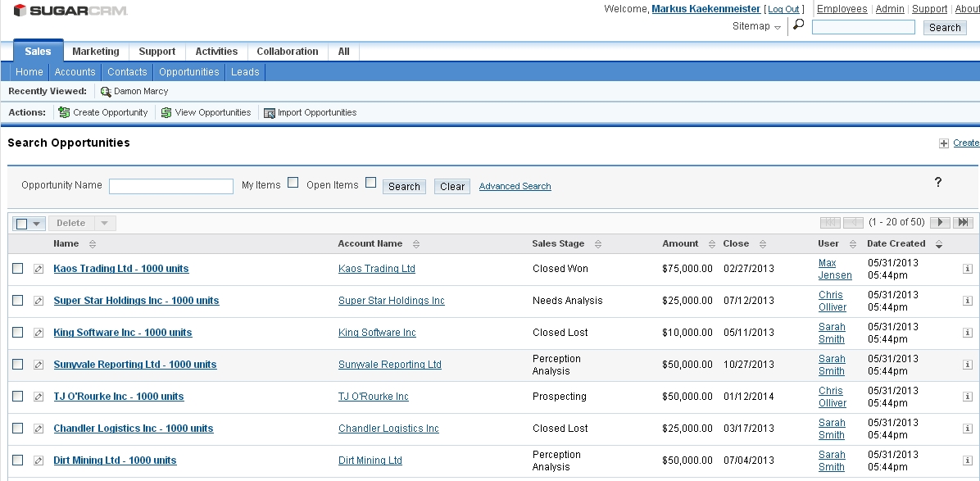Show info details for Dirt Mining Ltd row

tap(968, 461)
